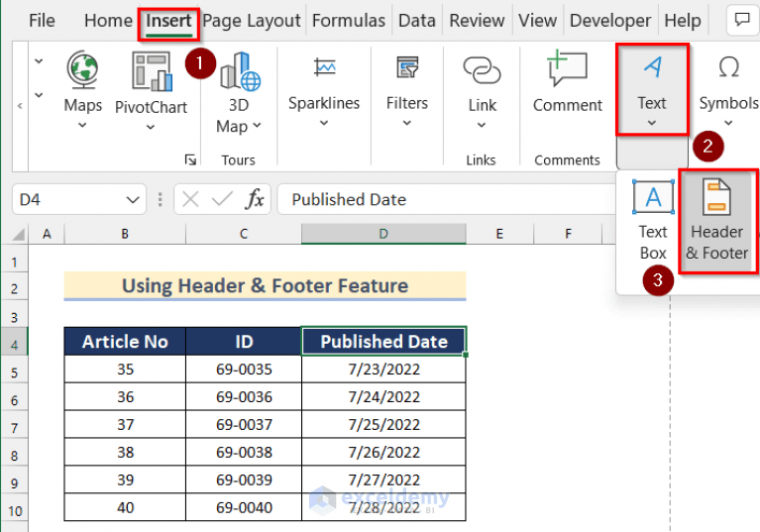
Task: Click the Article No header cell
Action: pos(125,341)
